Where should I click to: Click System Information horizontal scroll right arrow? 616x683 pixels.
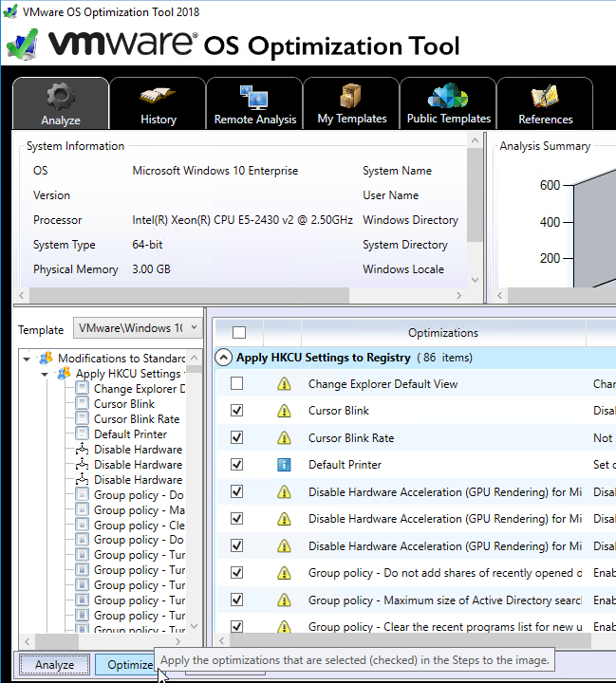coord(458,296)
